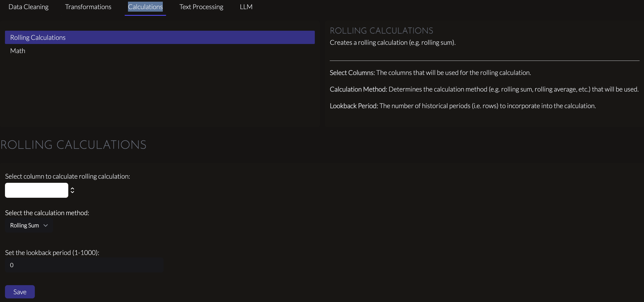Click the Lookback Period help description
This screenshot has height=302, width=644.
(463, 106)
